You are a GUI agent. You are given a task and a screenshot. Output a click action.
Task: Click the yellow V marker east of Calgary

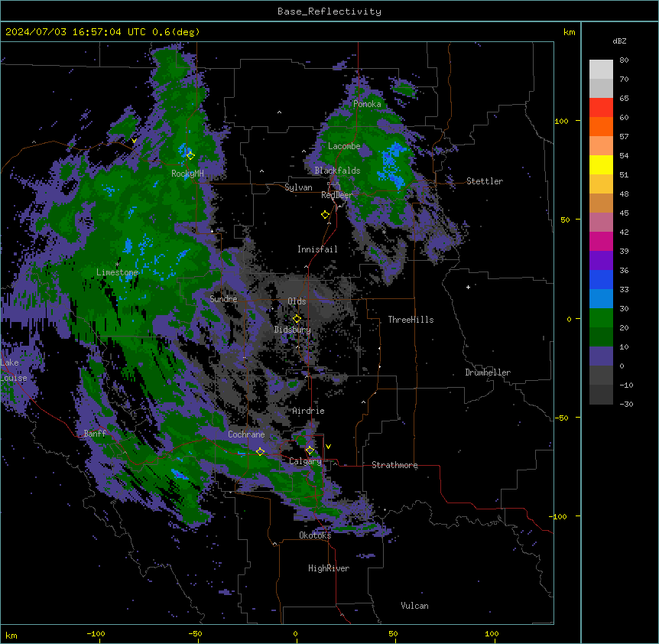pos(328,447)
